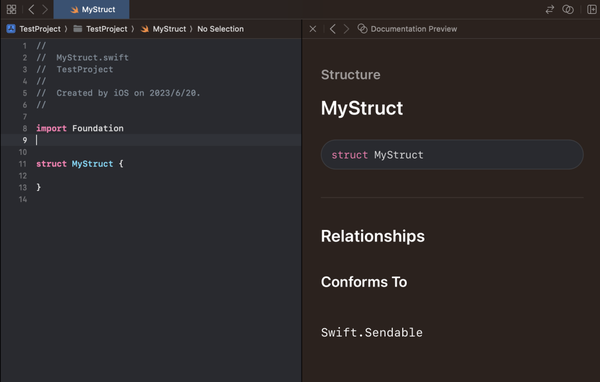Toggle code review overlapping circles icon

(x=568, y=9)
